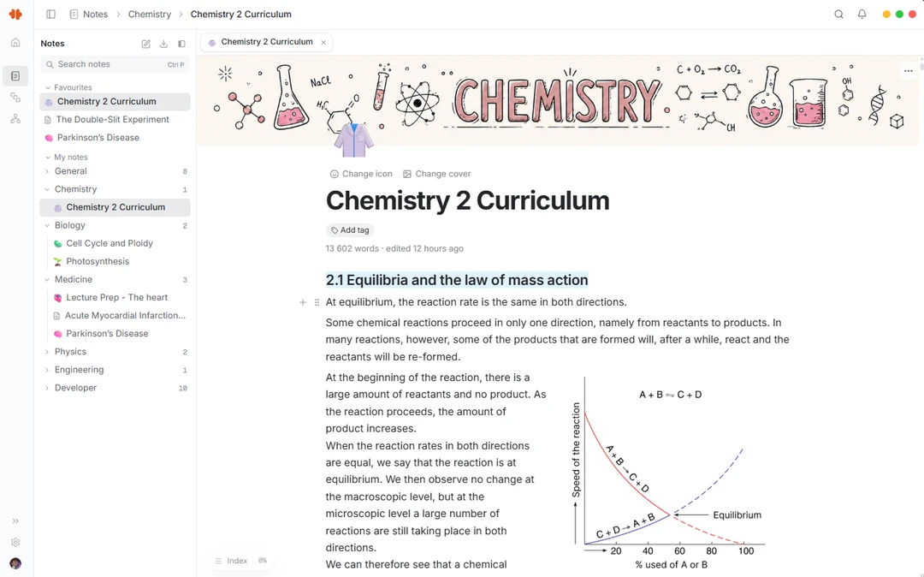Expand the Developer folder

point(47,388)
